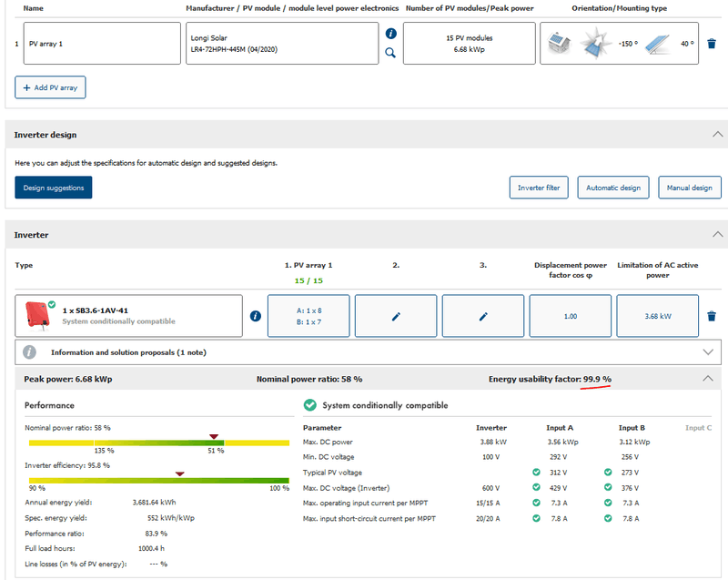
Task: Click the nominal power ratio bar marker
Action: [214, 437]
